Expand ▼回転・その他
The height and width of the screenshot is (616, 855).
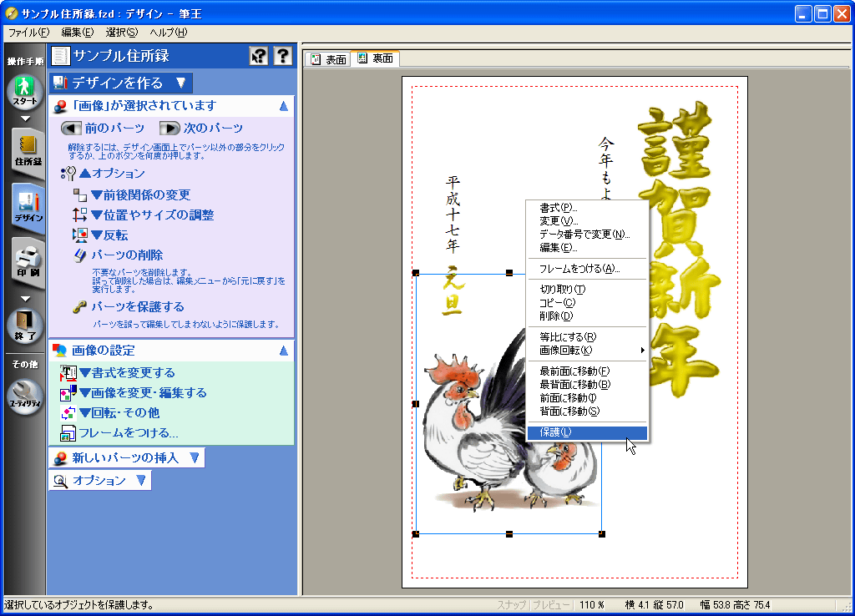click(119, 413)
